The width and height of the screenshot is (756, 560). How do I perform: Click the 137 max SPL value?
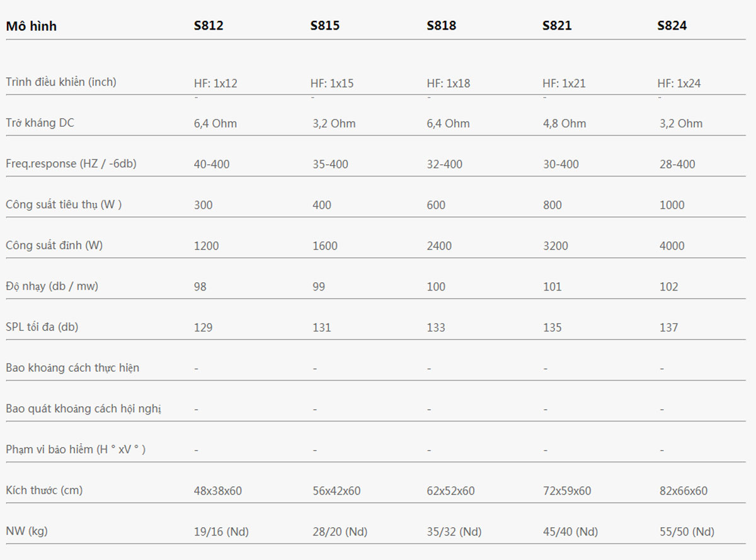coord(669,328)
